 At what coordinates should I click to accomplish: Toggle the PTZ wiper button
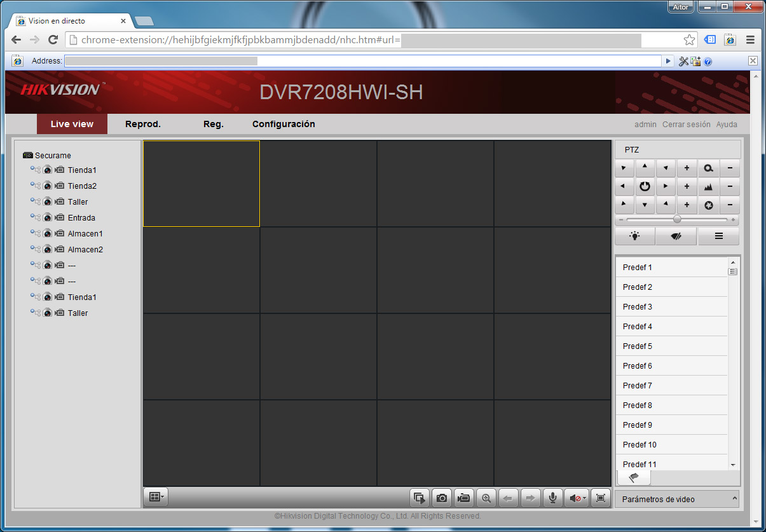tap(676, 236)
